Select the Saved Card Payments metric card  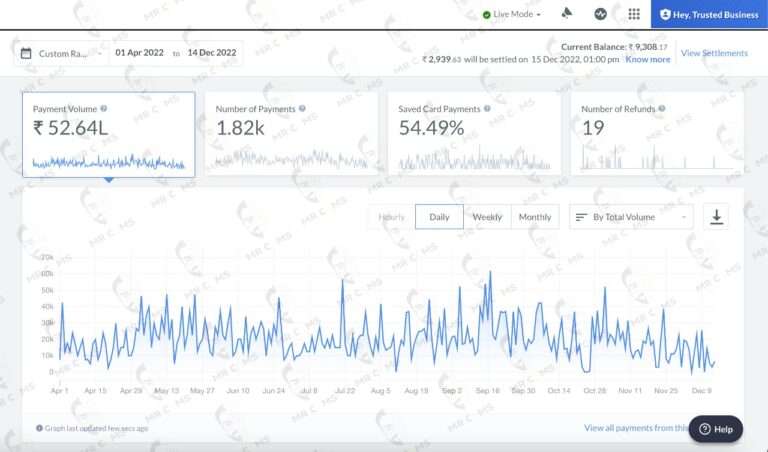coord(475,134)
